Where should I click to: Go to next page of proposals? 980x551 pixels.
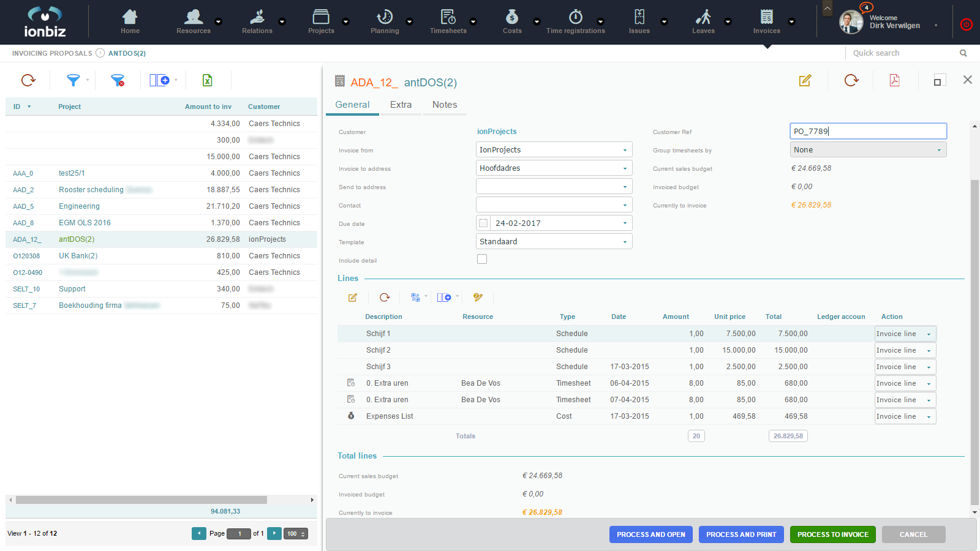click(274, 533)
